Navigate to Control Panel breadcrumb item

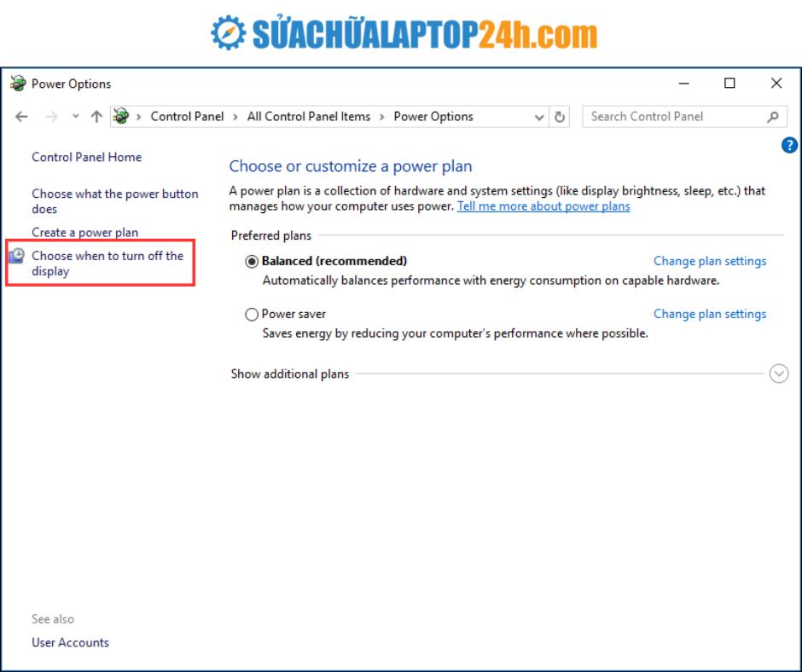(187, 117)
